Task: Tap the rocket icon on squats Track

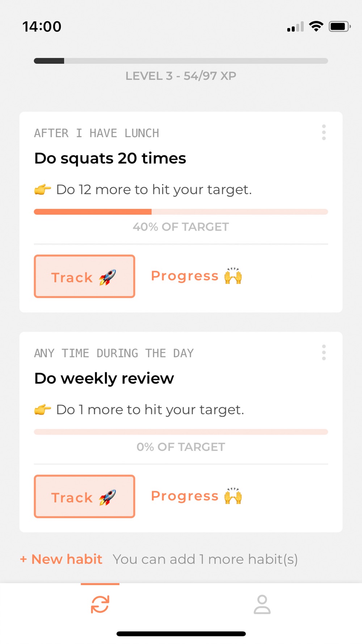Action: click(108, 277)
